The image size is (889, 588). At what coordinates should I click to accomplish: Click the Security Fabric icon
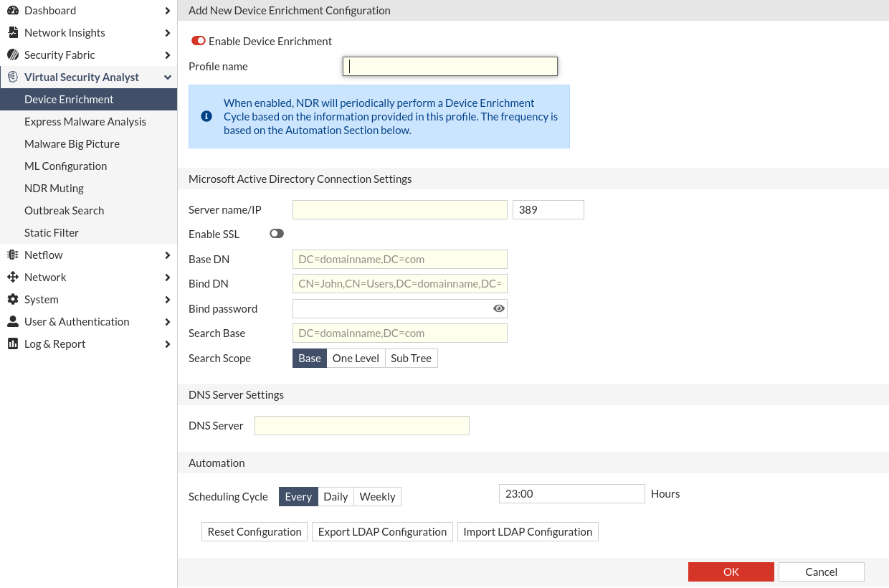[x=13, y=55]
